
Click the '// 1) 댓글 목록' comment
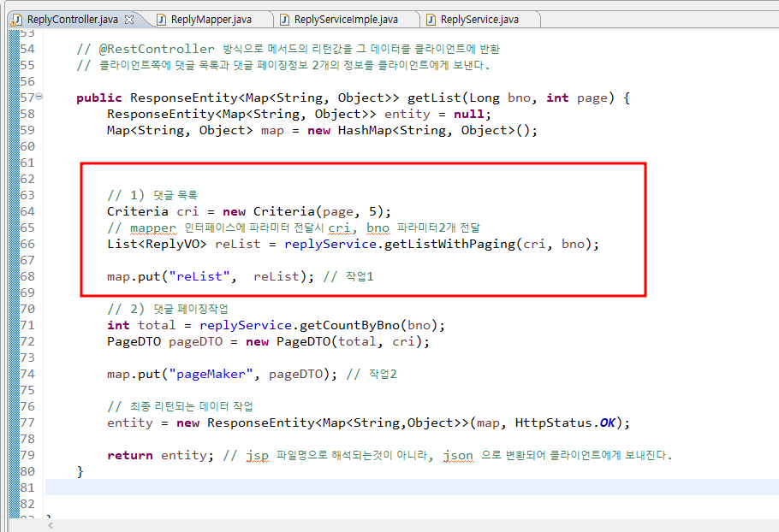(x=152, y=195)
